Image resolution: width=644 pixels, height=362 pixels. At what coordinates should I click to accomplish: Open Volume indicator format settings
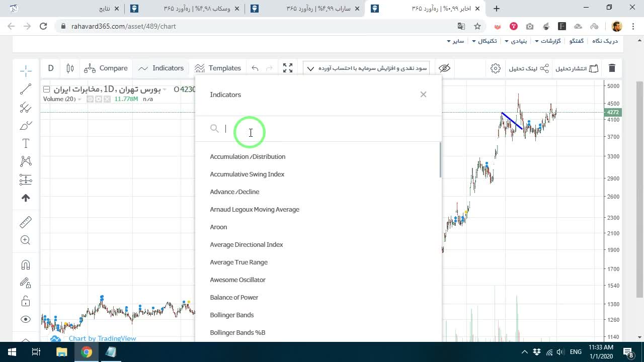click(99, 99)
